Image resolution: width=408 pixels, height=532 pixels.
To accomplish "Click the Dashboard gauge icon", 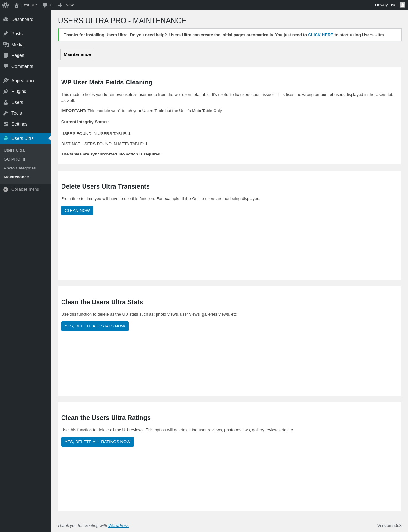I will (x=6, y=19).
